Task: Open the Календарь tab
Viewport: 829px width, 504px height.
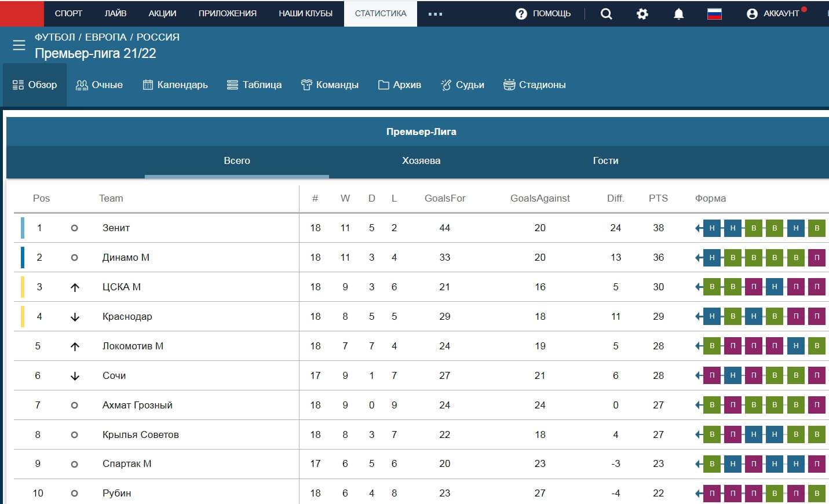Action: 175,85
